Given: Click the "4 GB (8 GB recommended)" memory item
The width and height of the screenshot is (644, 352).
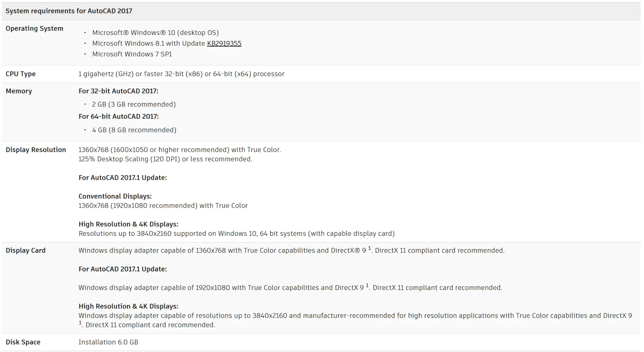Looking at the screenshot, I should [x=134, y=130].
